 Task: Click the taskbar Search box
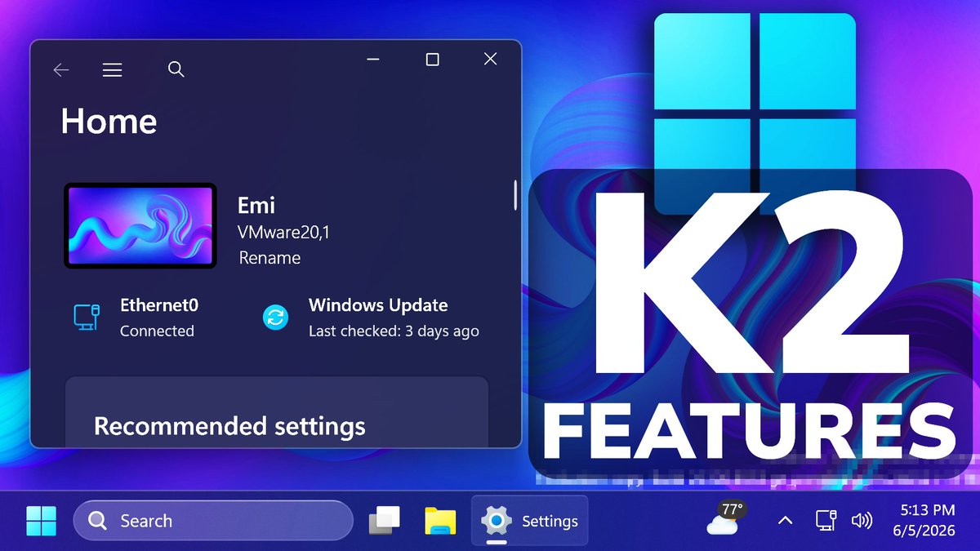213,521
